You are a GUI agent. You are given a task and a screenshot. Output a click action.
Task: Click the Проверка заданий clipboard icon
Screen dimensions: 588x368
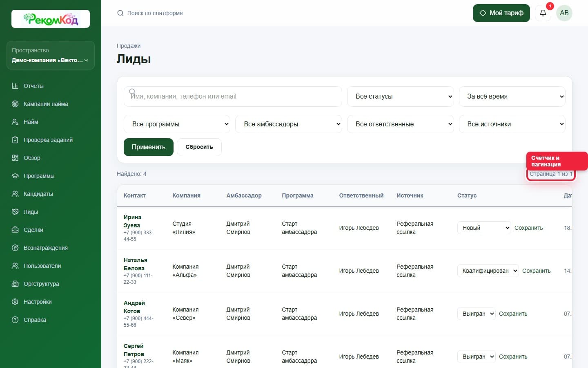[x=15, y=140]
